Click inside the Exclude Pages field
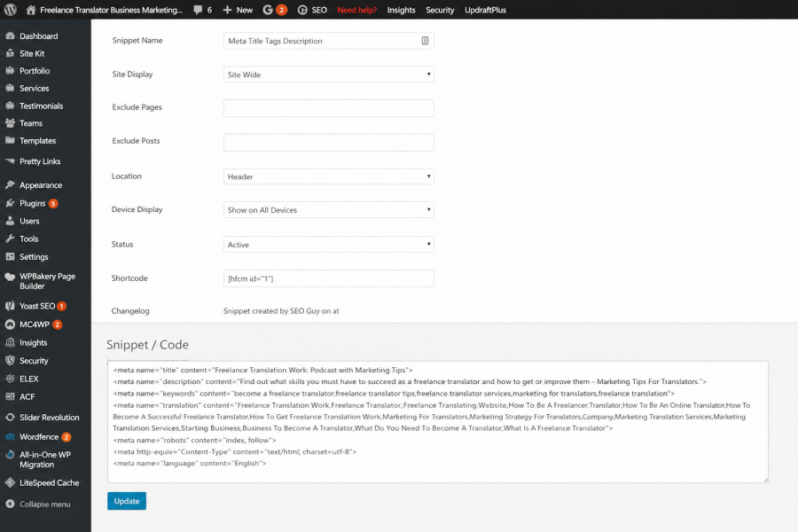 328,108
